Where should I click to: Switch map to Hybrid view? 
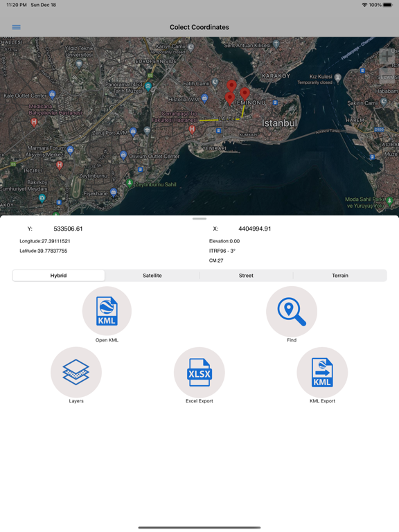[x=58, y=276]
